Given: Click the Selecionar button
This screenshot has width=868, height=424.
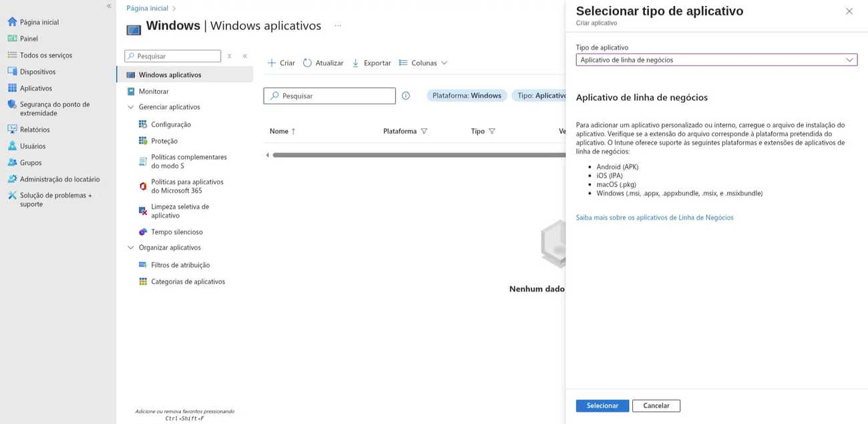Looking at the screenshot, I should [x=602, y=406].
